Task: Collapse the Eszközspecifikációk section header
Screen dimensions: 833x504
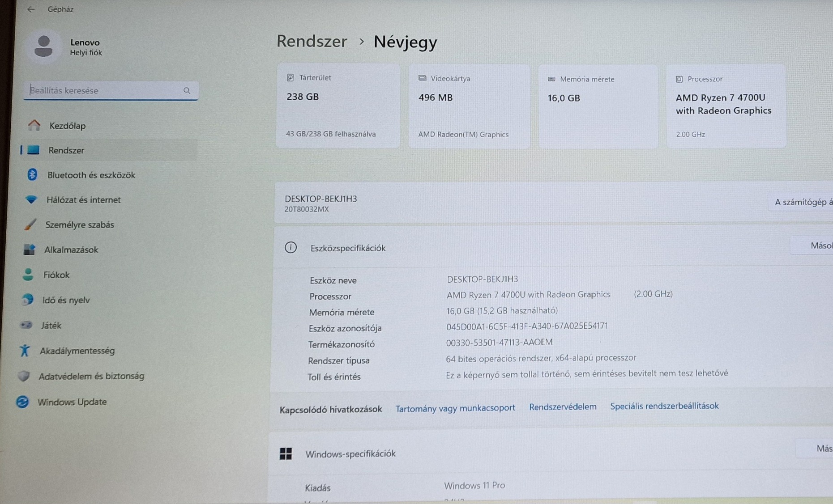Action: (553, 247)
